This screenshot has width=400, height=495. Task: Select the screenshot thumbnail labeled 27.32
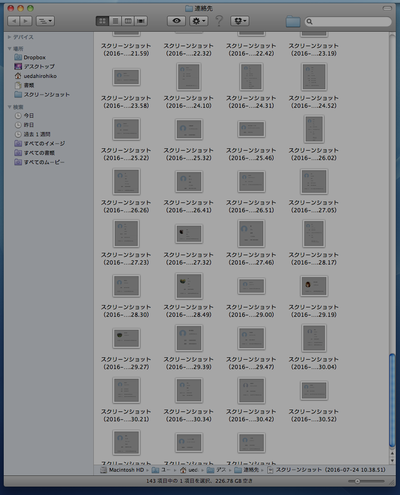pos(189,234)
